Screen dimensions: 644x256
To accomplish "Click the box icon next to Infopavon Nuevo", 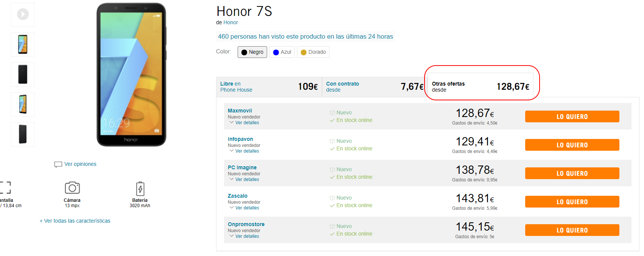I will [x=332, y=141].
